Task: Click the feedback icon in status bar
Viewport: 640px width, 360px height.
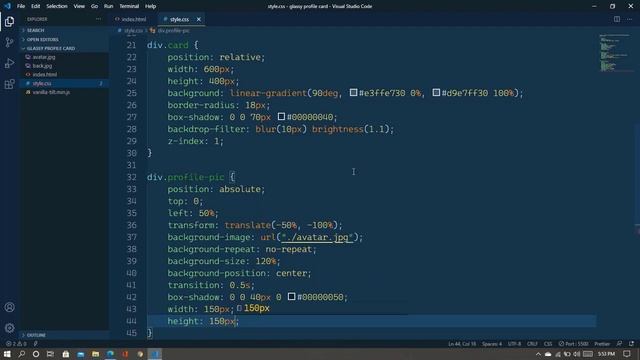Action: coord(620,344)
